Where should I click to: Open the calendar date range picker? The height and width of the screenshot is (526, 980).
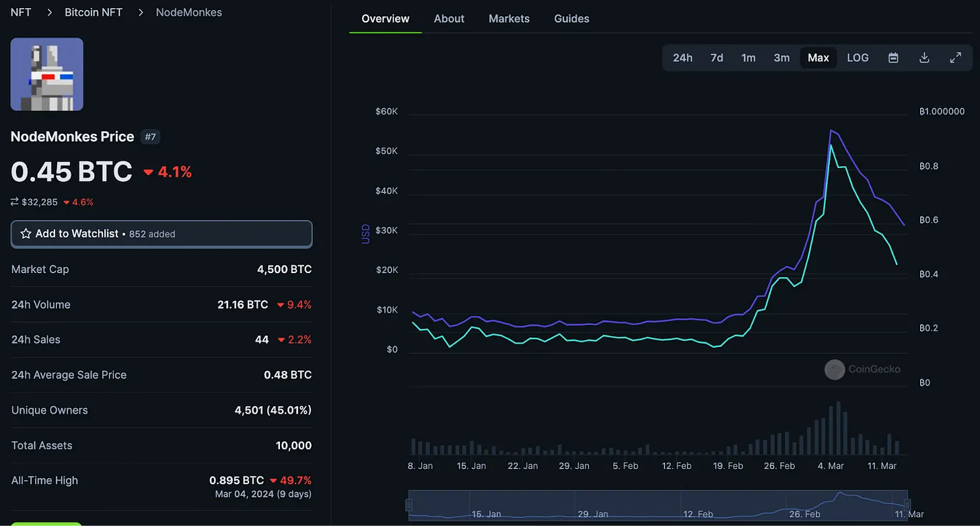point(893,58)
